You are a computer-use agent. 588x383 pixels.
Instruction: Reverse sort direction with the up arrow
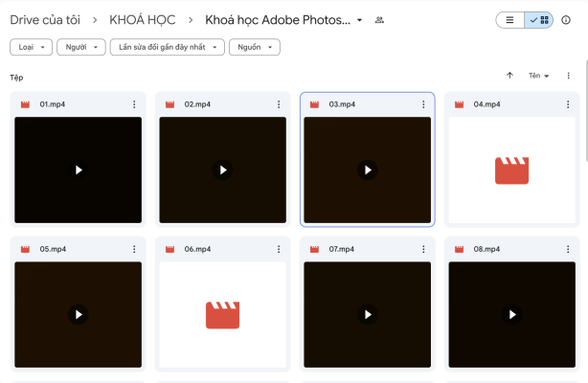[509, 76]
